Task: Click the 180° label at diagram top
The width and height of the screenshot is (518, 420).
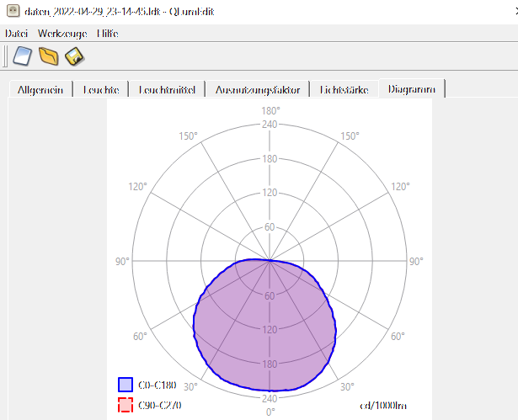Action: tap(270, 111)
